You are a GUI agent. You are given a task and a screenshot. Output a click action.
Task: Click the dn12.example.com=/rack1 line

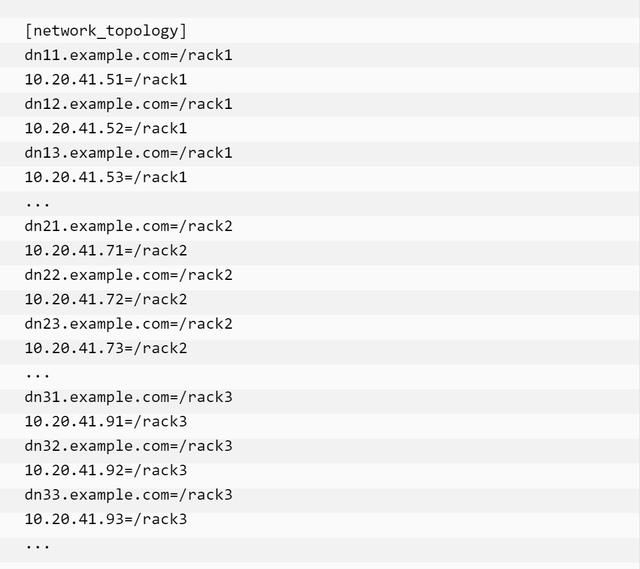click(129, 104)
